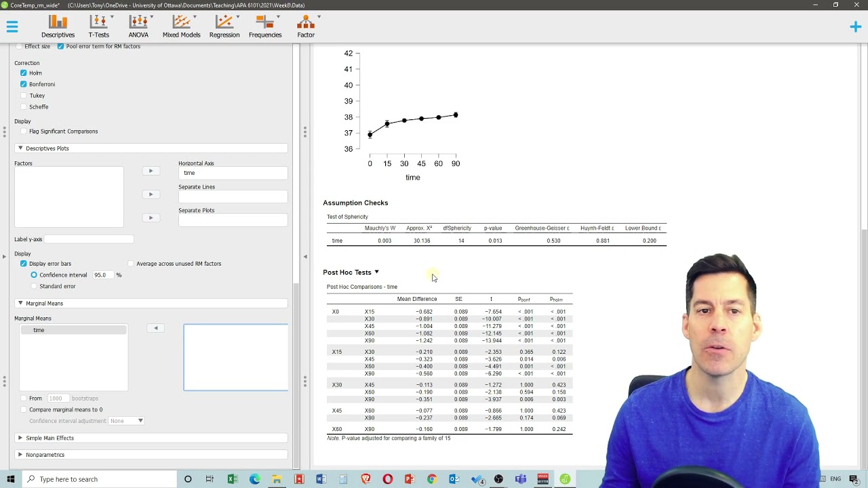This screenshot has width=868, height=488.
Task: Open Outlook from the taskbar
Action: (454, 479)
